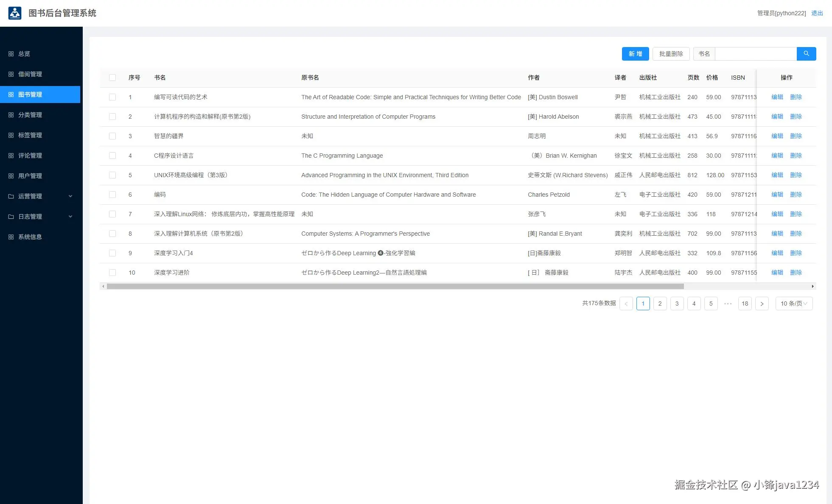Click the grid icon beside 系统信息
The width and height of the screenshot is (832, 504).
pyautogui.click(x=11, y=237)
